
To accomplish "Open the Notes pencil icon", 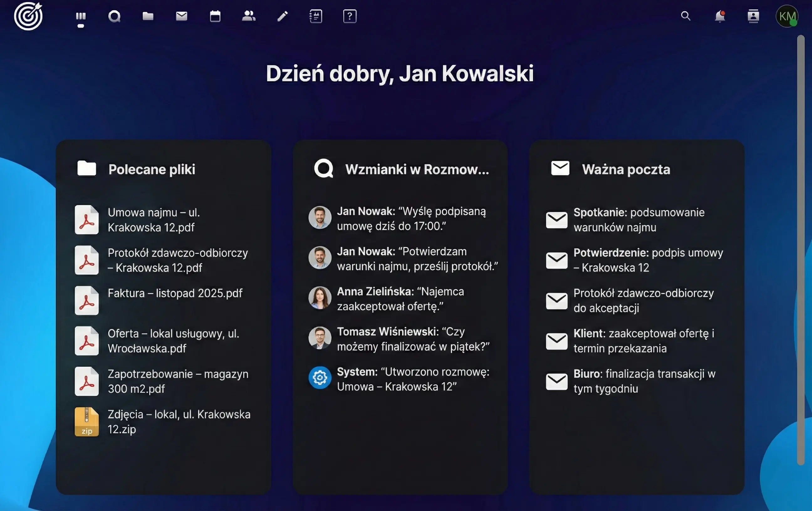I will 282,16.
